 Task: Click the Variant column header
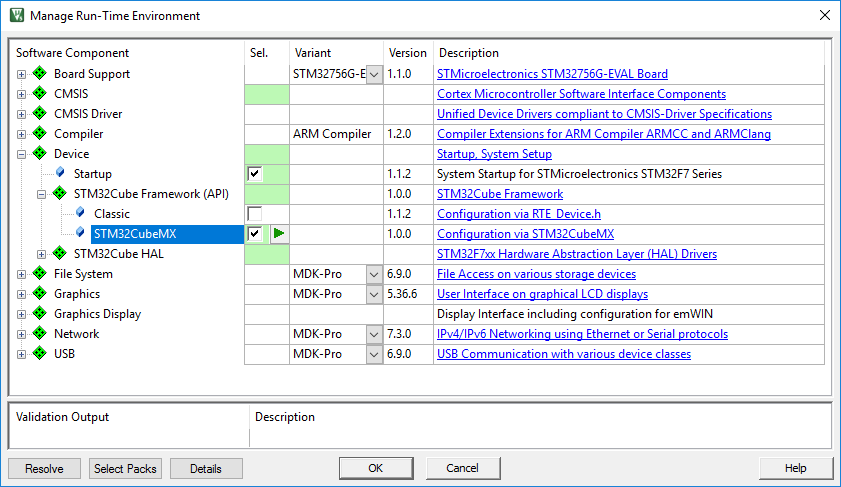tap(313, 53)
